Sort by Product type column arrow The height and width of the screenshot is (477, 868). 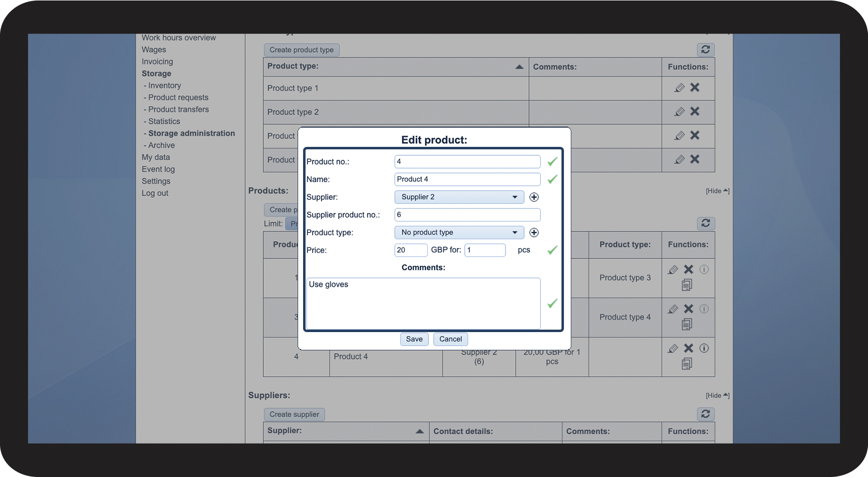point(519,67)
